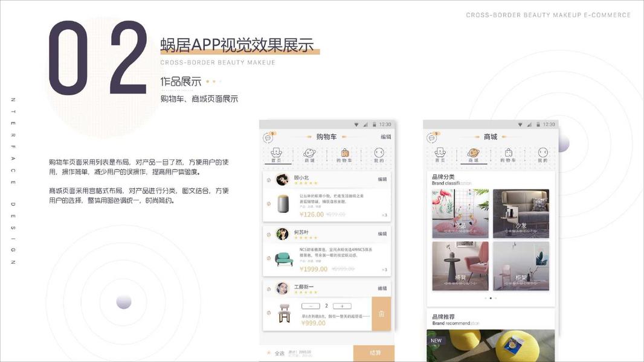Open the NEW yellow pouf banner
The image size is (644, 362).
(491, 346)
